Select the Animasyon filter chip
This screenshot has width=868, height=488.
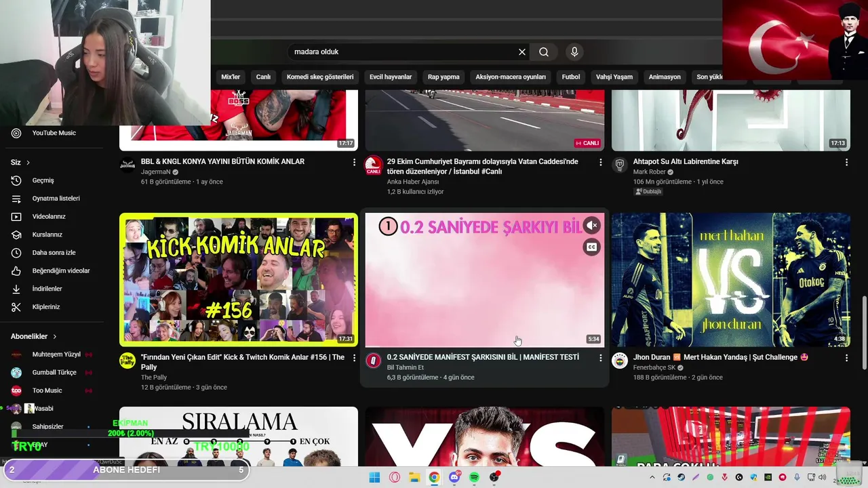pyautogui.click(x=665, y=77)
